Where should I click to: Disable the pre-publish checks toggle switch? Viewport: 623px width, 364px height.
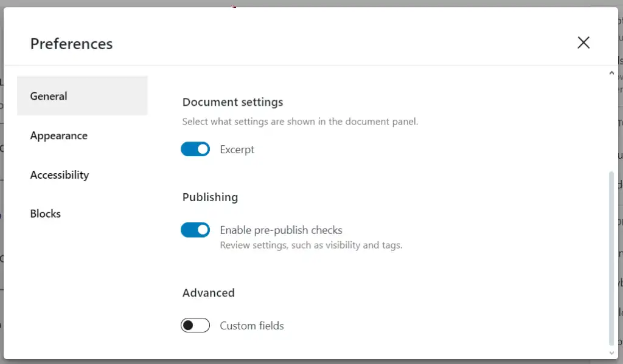click(x=195, y=230)
